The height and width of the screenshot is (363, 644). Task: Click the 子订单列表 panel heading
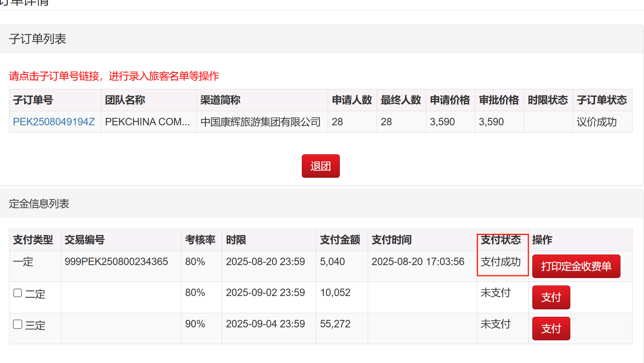click(x=38, y=39)
